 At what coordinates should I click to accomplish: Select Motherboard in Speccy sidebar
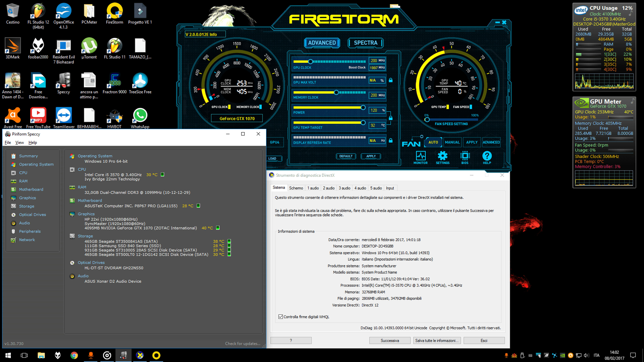(31, 189)
